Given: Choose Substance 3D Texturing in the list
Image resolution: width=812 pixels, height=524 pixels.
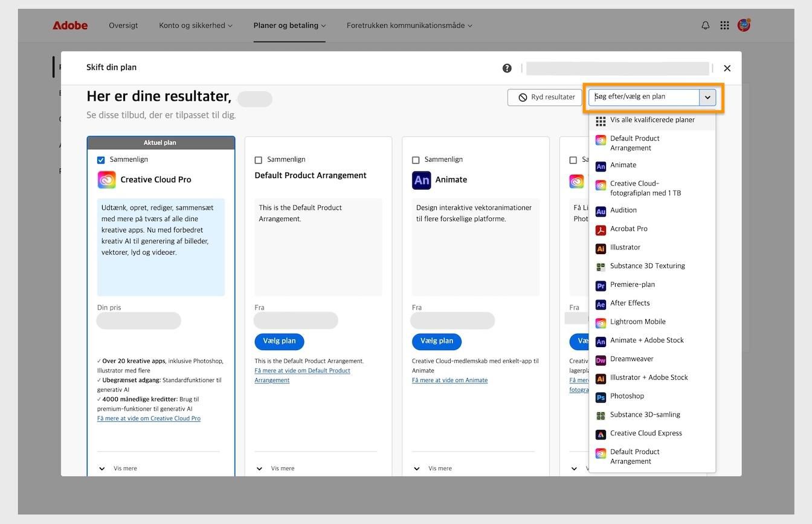Looking at the screenshot, I should pyautogui.click(x=652, y=266).
